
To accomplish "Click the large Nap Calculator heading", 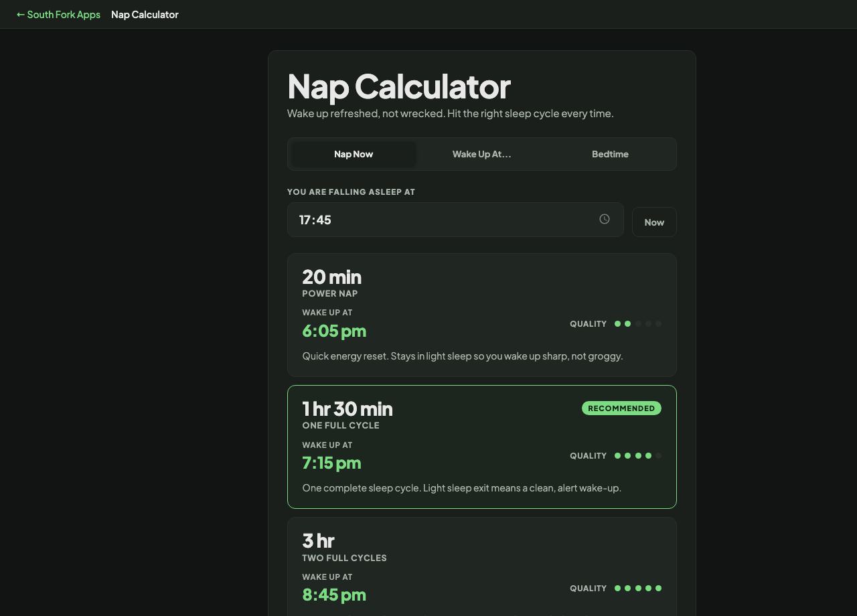I will [x=399, y=86].
